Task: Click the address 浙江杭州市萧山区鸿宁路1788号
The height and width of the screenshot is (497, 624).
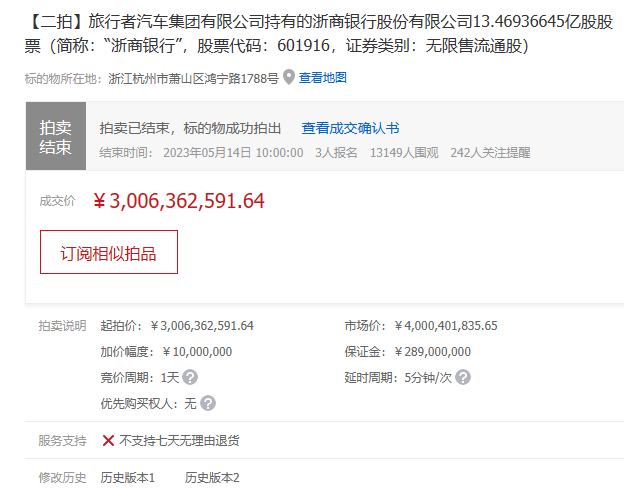Action: click(193, 78)
